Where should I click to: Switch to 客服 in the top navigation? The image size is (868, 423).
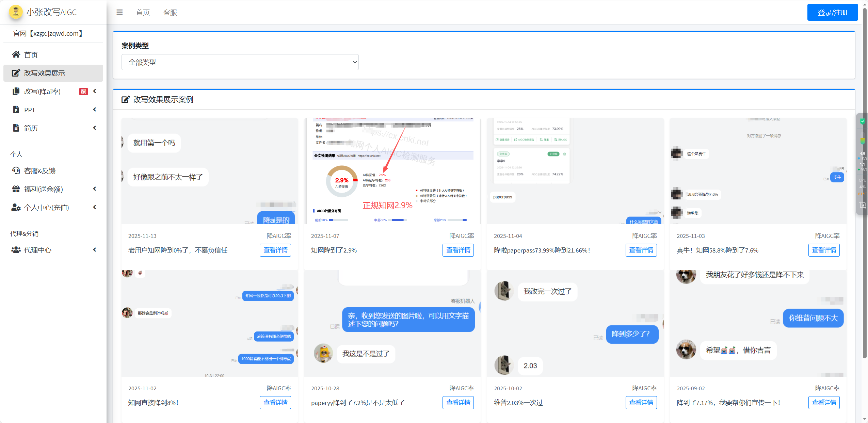(x=170, y=12)
